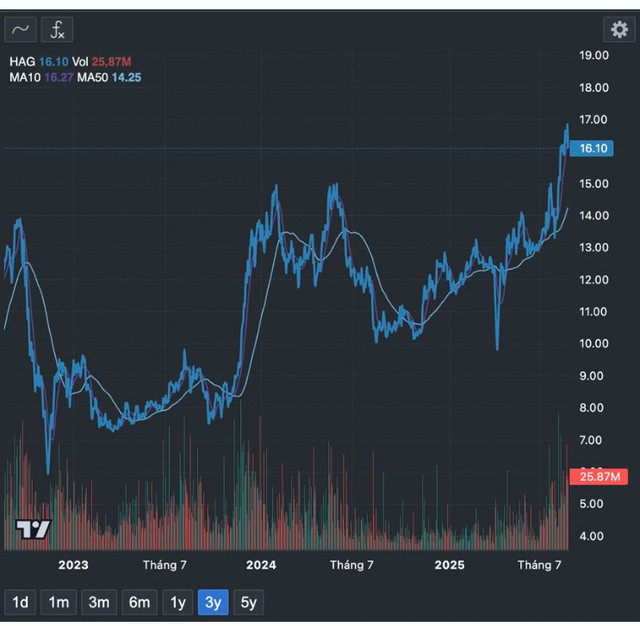Select the MA10 indicator legend
Image resolution: width=640 pixels, height=626 pixels.
pyautogui.click(x=25, y=77)
